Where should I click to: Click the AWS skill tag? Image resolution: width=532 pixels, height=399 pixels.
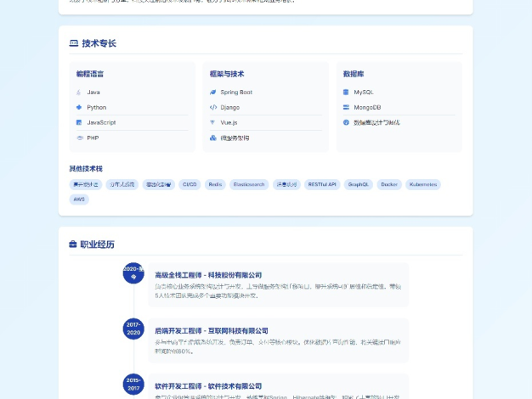[79, 199]
